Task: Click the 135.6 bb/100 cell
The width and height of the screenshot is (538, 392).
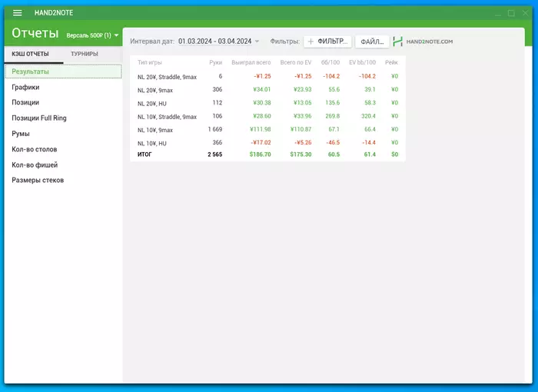Action: tap(333, 103)
